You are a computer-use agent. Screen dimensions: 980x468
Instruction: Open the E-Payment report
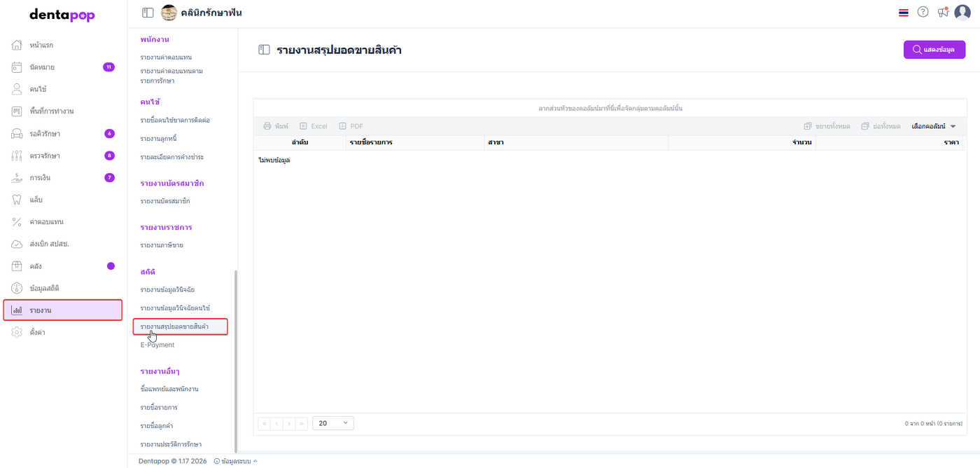pyautogui.click(x=157, y=345)
